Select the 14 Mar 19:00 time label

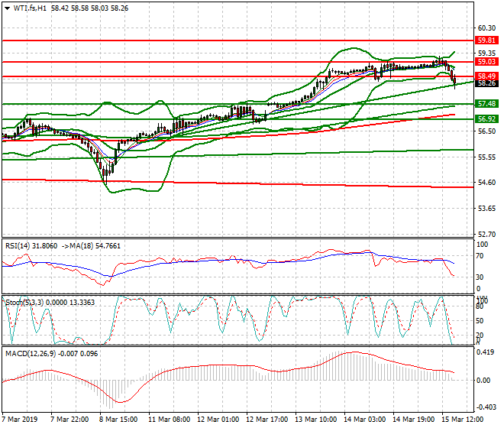413,420
